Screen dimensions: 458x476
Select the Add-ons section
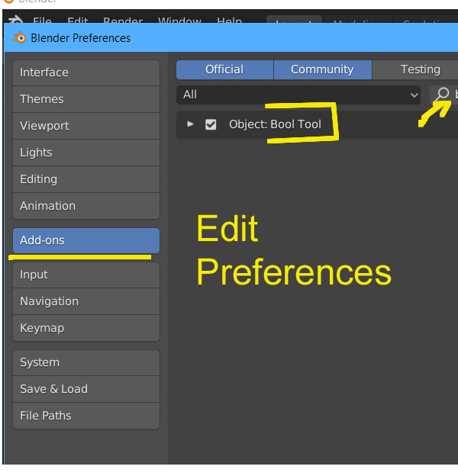85,240
